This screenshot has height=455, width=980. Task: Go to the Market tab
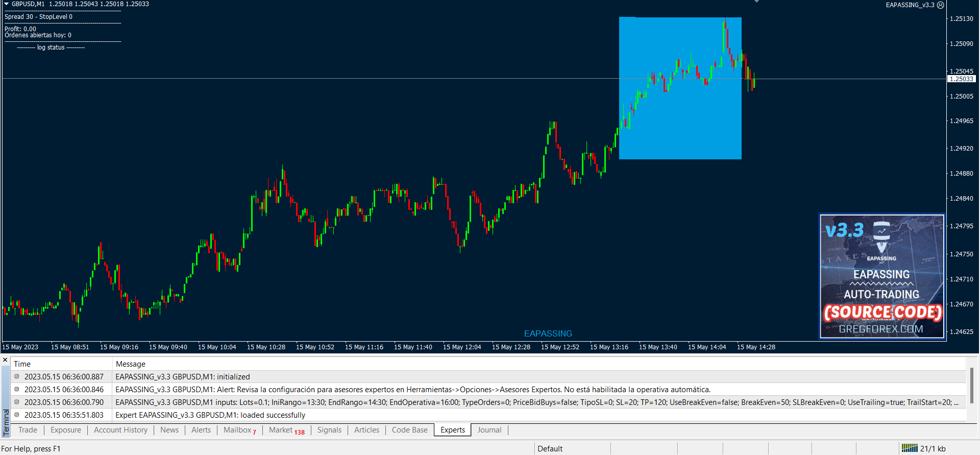coord(286,430)
